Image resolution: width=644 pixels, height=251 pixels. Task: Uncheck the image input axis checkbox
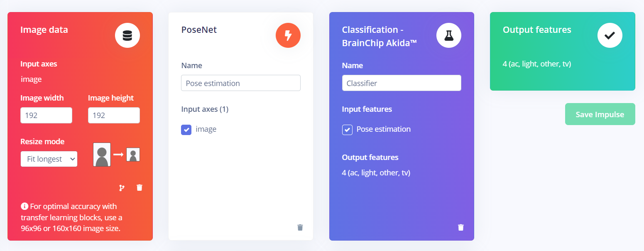click(186, 130)
